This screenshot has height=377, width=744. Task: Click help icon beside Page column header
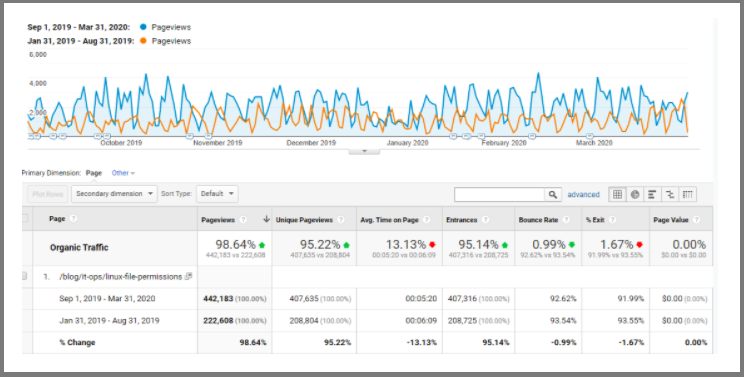73,219
